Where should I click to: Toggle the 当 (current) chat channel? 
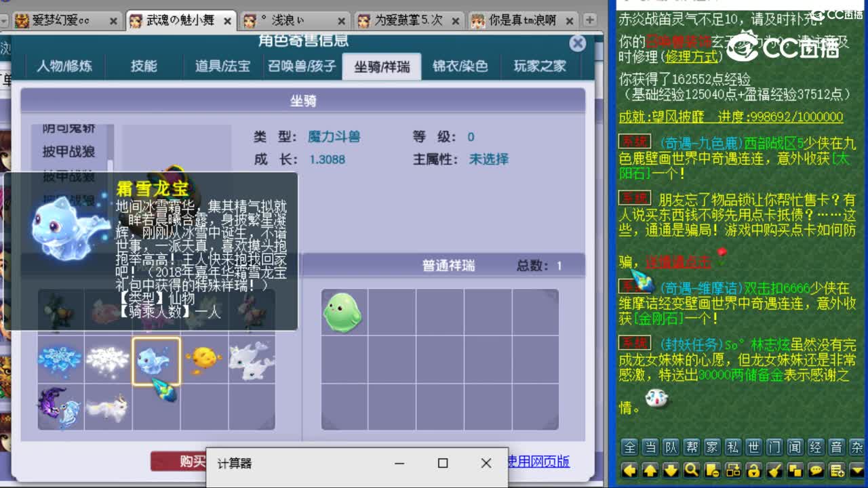(x=650, y=447)
